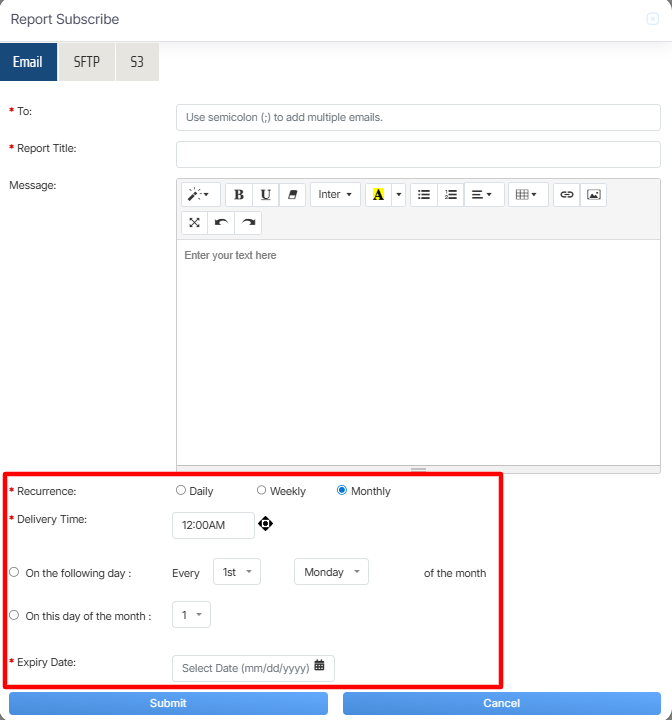This screenshot has width=672, height=720.
Task: Open the Inter font family dropdown
Action: (335, 195)
